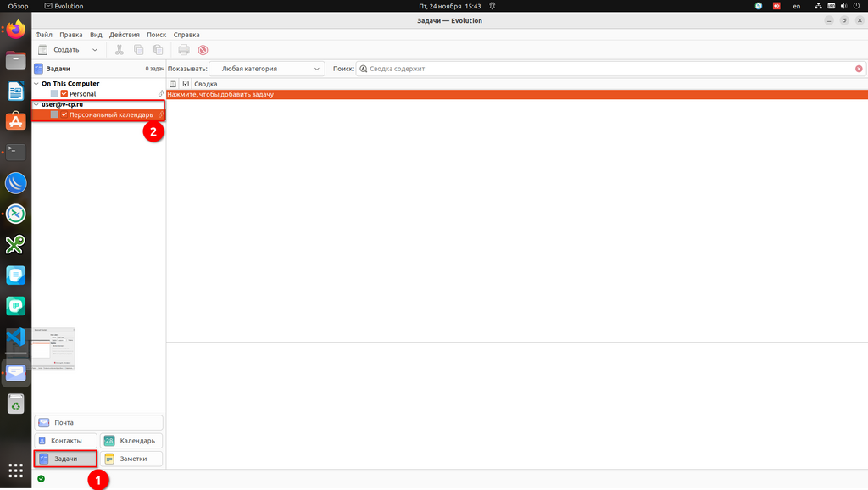Viewport: 868px width, 490px height.
Task: Open the Любая категория dropdown
Action: (267, 69)
